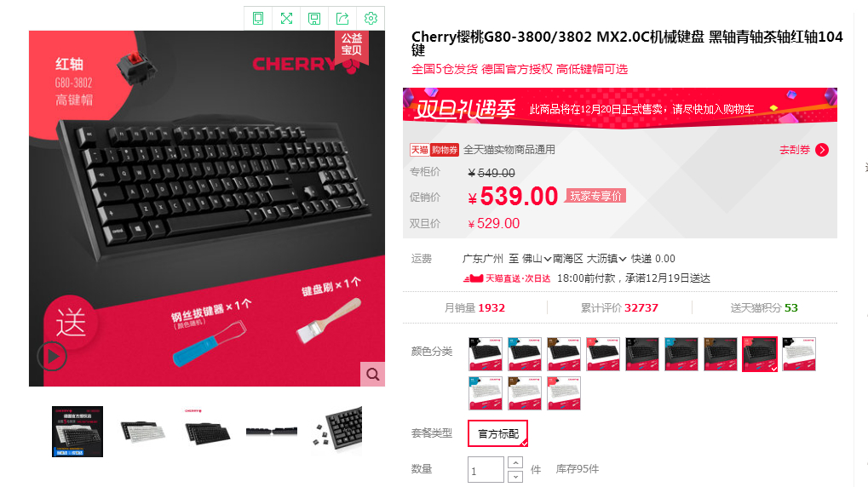Click the 去刮券 coupon link

click(795, 150)
